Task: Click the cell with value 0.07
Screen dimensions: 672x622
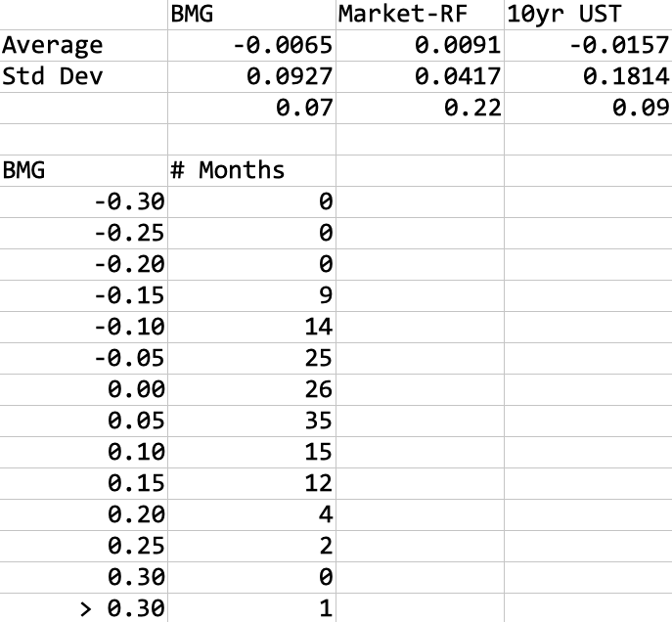Action: (x=251, y=108)
